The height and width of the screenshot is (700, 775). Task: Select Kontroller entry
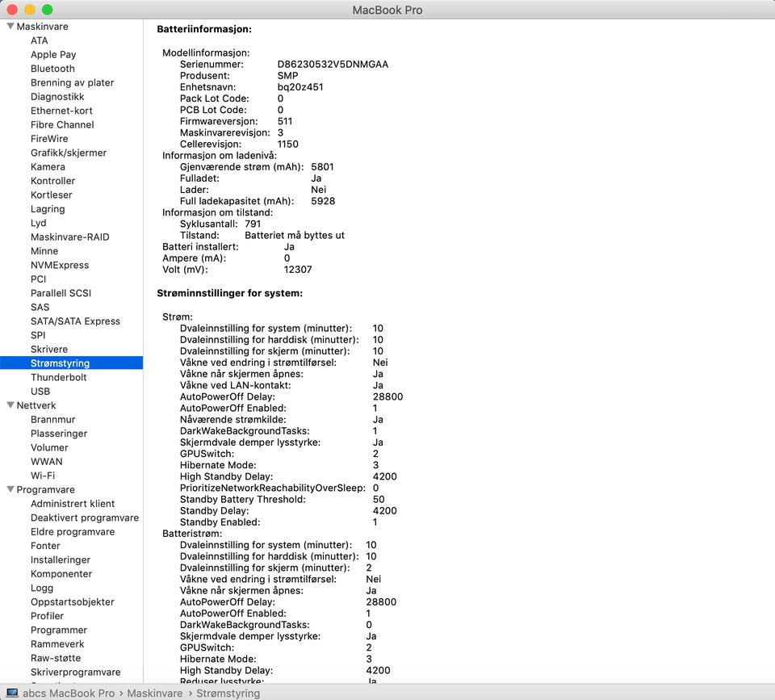pos(53,181)
